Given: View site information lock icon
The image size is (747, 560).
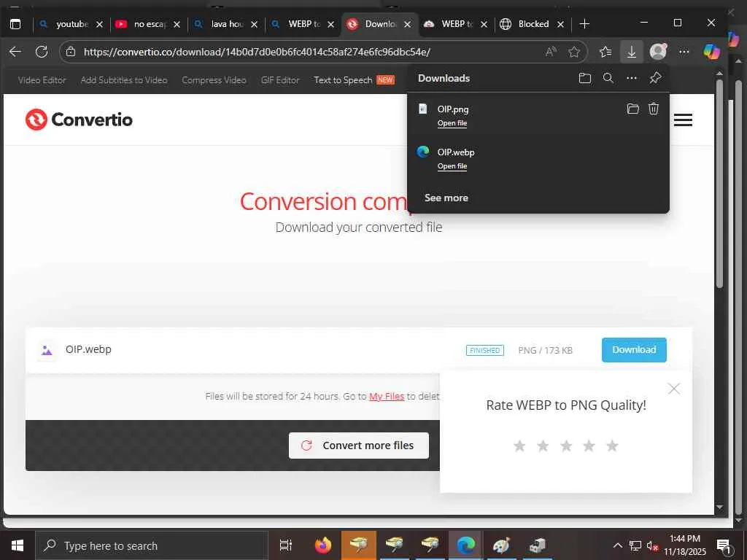Looking at the screenshot, I should pos(71,52).
